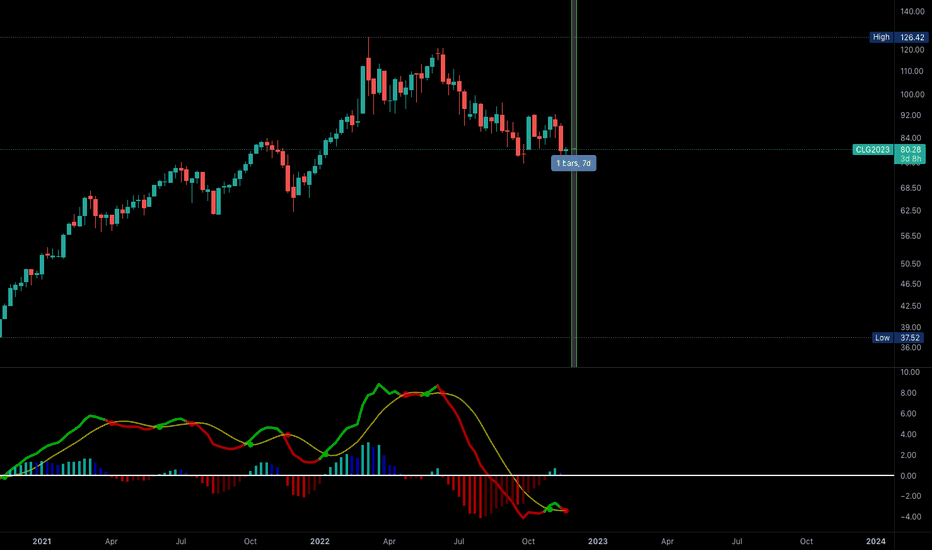The height and width of the screenshot is (550, 932).
Task: Click the 6.00 indicator scale label
Action: (908, 414)
